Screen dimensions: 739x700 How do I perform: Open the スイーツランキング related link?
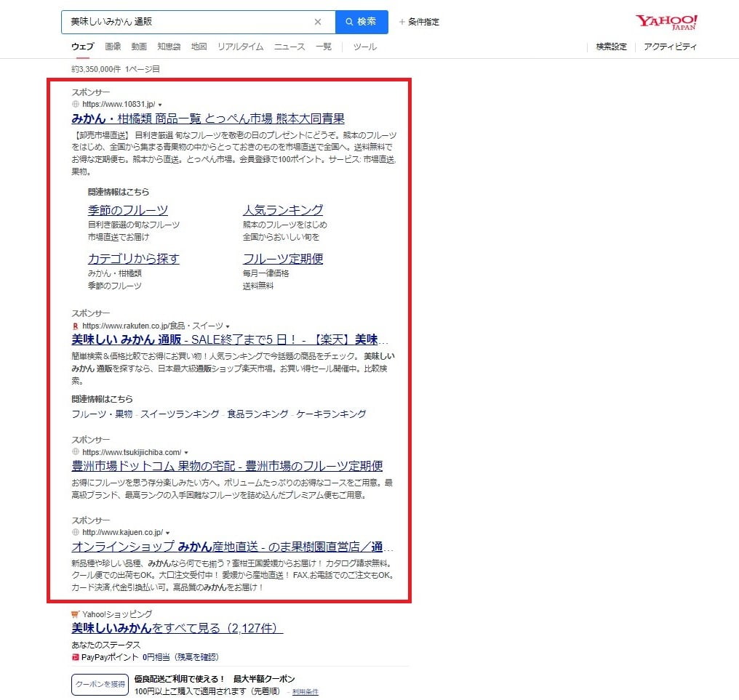click(180, 414)
